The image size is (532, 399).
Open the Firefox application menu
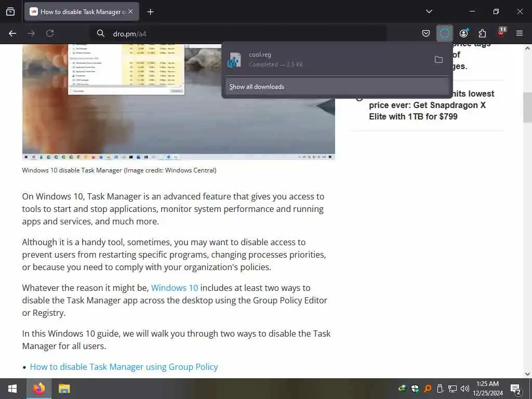pos(520,33)
